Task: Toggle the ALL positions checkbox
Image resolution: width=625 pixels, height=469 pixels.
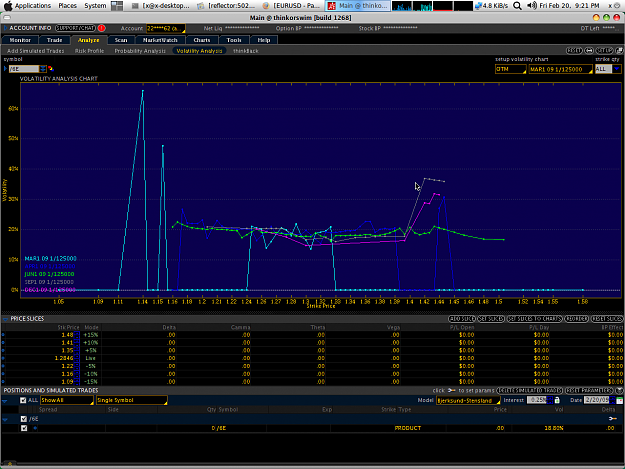Action: [23, 400]
